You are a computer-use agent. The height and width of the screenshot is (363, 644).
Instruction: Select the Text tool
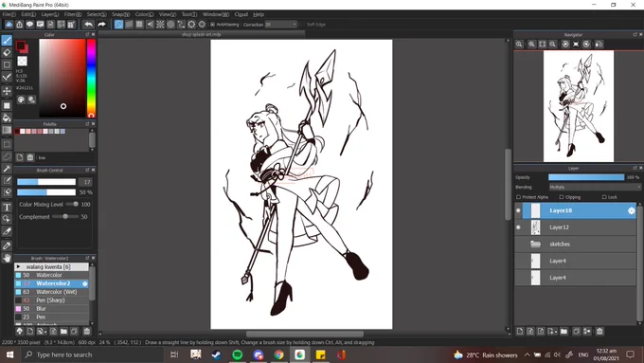coord(7,207)
